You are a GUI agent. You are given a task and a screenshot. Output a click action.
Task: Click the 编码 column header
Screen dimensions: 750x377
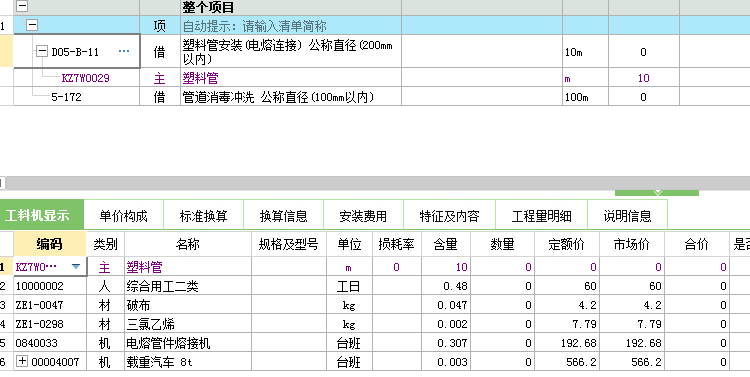pyautogui.click(x=50, y=244)
